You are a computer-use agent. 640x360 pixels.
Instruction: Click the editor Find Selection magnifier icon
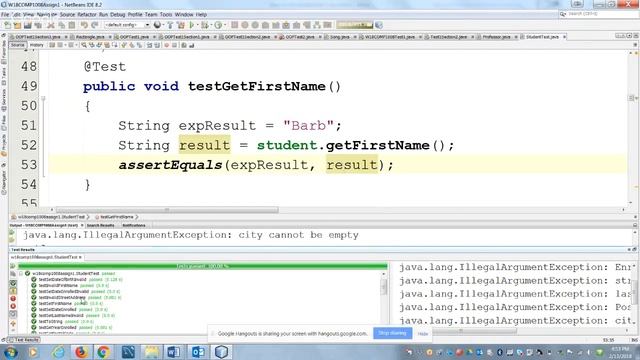coord(84,45)
